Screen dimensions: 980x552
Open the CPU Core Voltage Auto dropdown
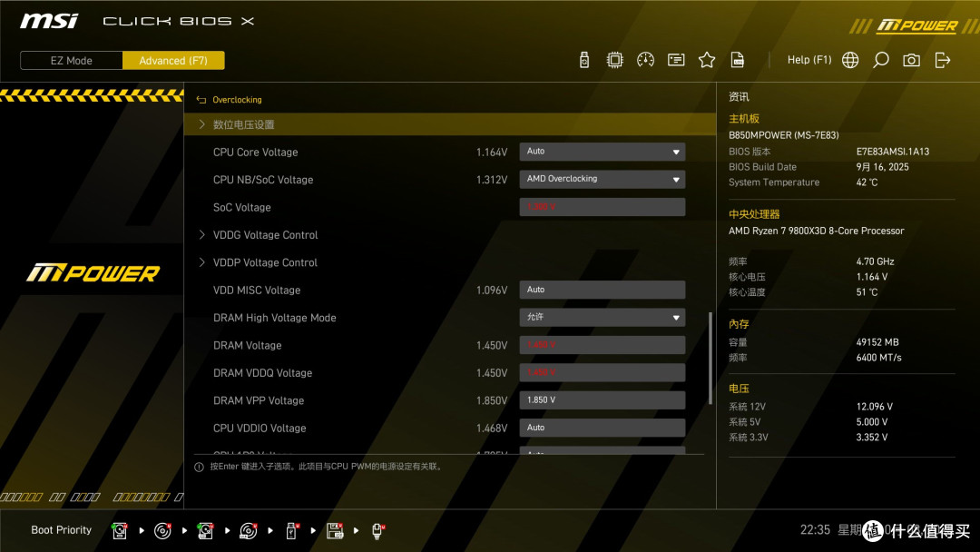pos(602,152)
